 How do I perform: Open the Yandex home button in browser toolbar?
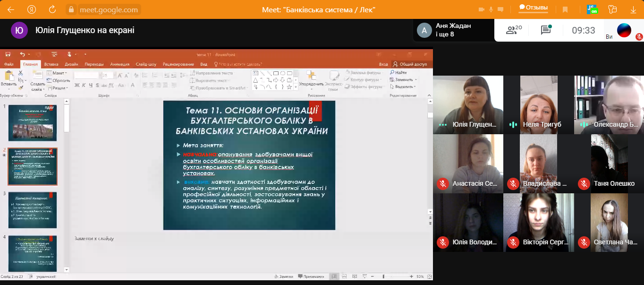[32, 9]
